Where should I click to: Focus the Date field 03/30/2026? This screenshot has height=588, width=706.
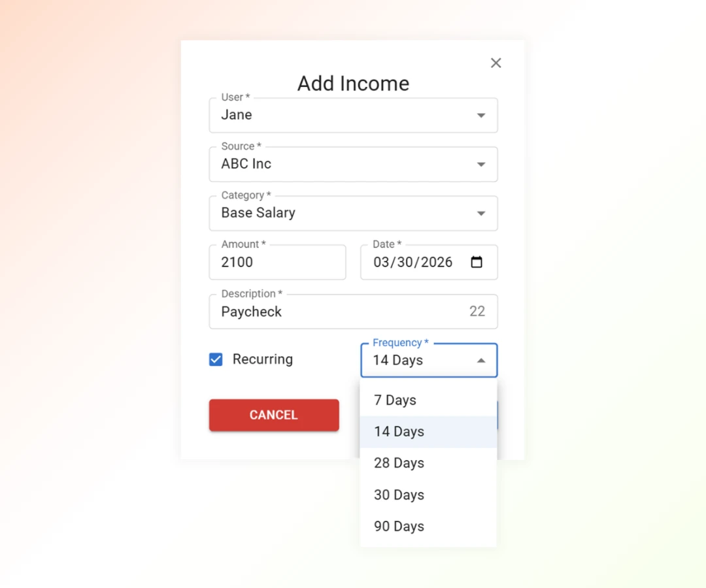click(429, 262)
